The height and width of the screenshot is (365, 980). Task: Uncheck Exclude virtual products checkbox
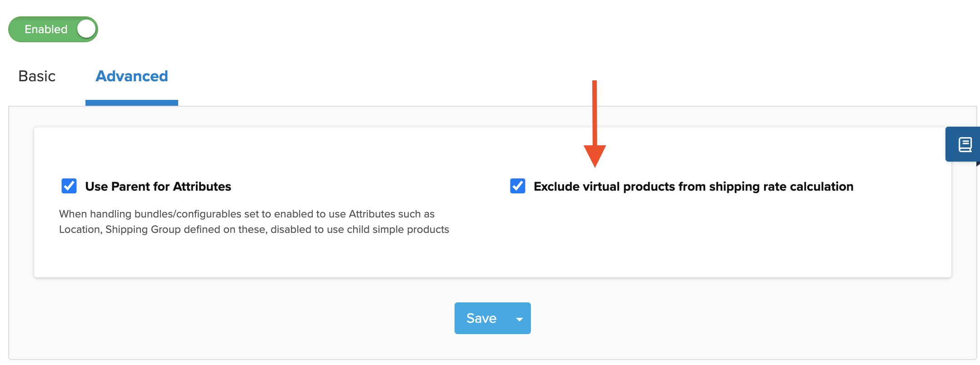517,186
